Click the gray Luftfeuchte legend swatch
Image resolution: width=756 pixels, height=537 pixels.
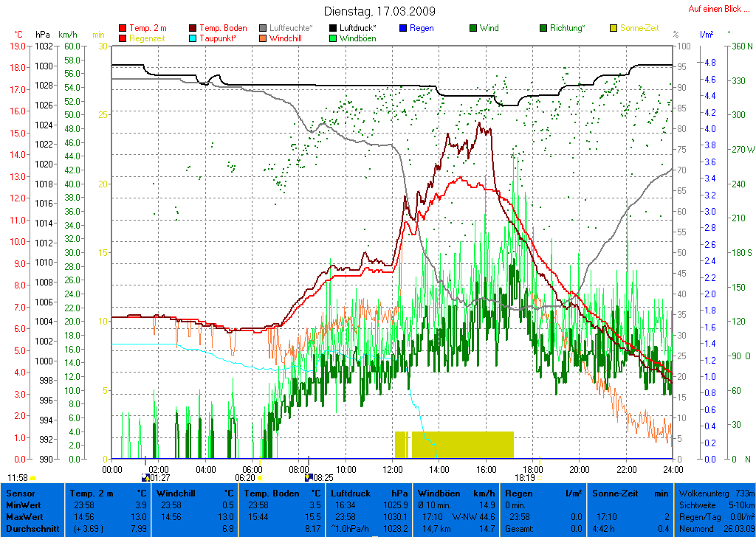(264, 28)
